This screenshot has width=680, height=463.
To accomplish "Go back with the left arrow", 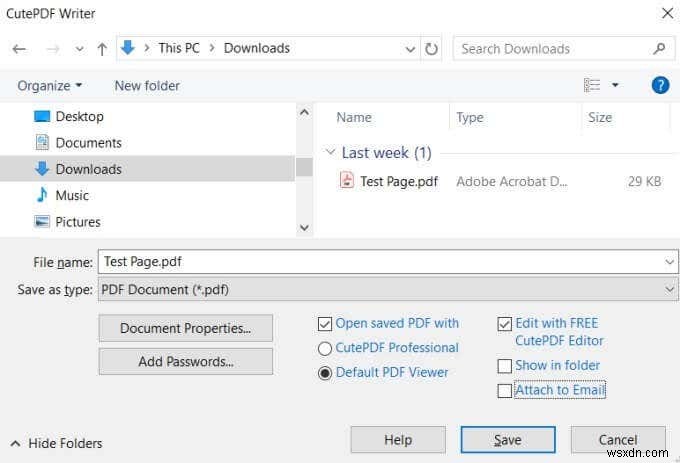I will 19,49.
